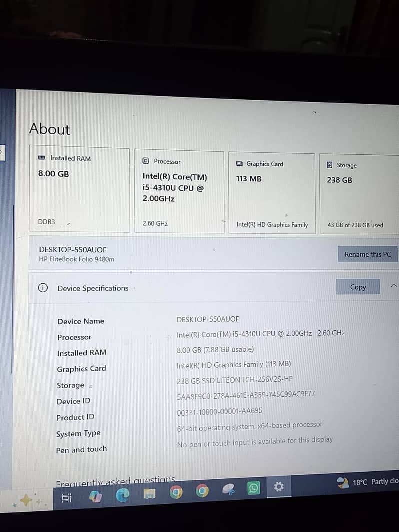Screen dimensions: 399x532
Task: Click the Product ID label
Action: tap(75, 417)
